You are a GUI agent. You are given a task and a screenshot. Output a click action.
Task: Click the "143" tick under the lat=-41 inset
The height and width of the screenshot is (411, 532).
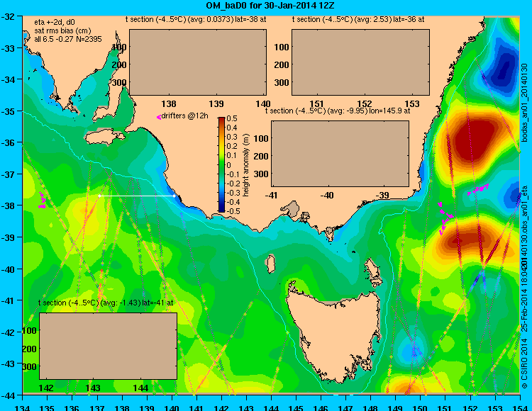click(x=93, y=388)
